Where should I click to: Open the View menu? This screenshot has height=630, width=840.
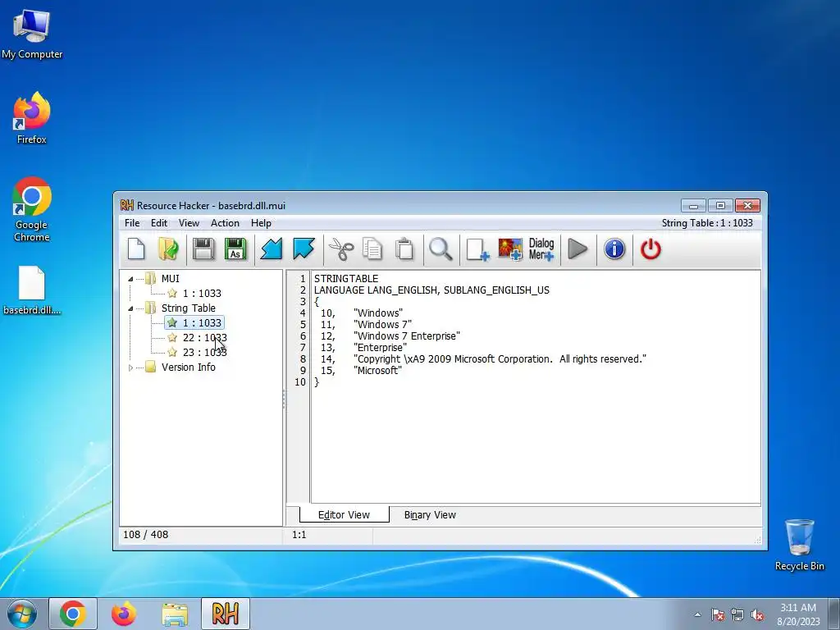pyautogui.click(x=189, y=223)
